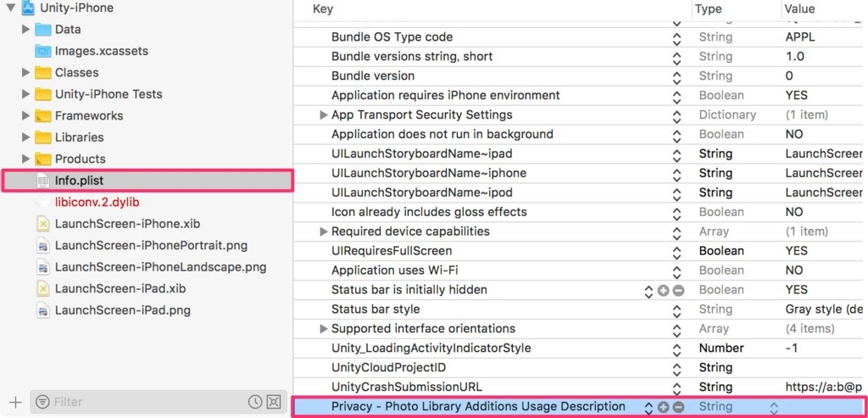
Task: Select Application does not run in background key
Action: pyautogui.click(x=442, y=134)
